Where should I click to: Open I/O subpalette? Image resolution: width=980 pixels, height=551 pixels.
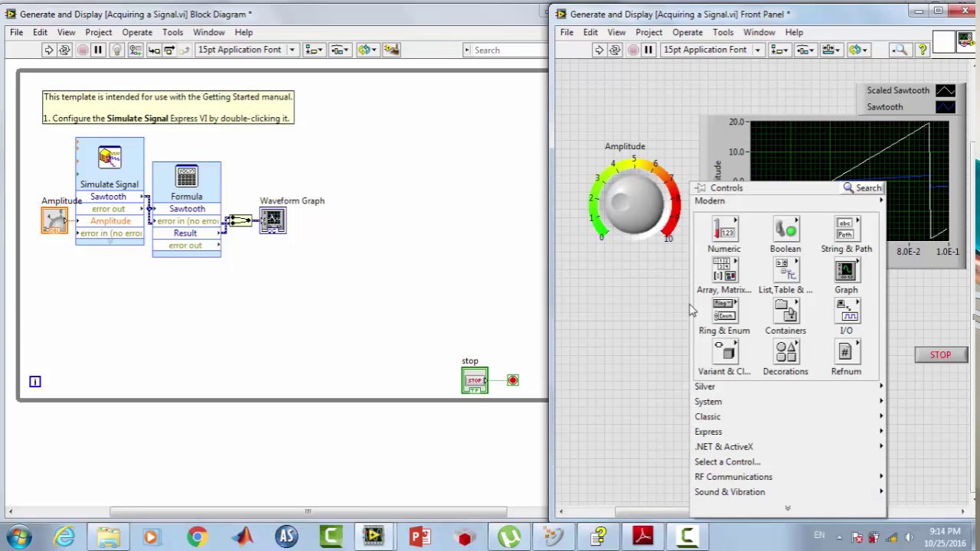(846, 316)
